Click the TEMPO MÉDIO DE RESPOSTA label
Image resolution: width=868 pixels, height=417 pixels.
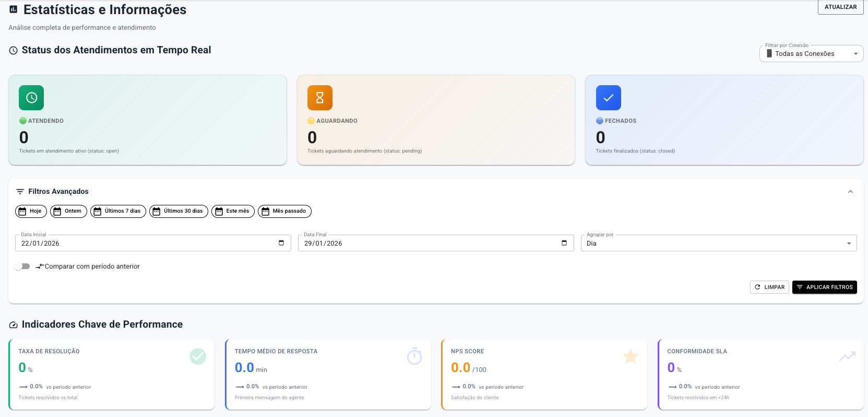pos(276,352)
